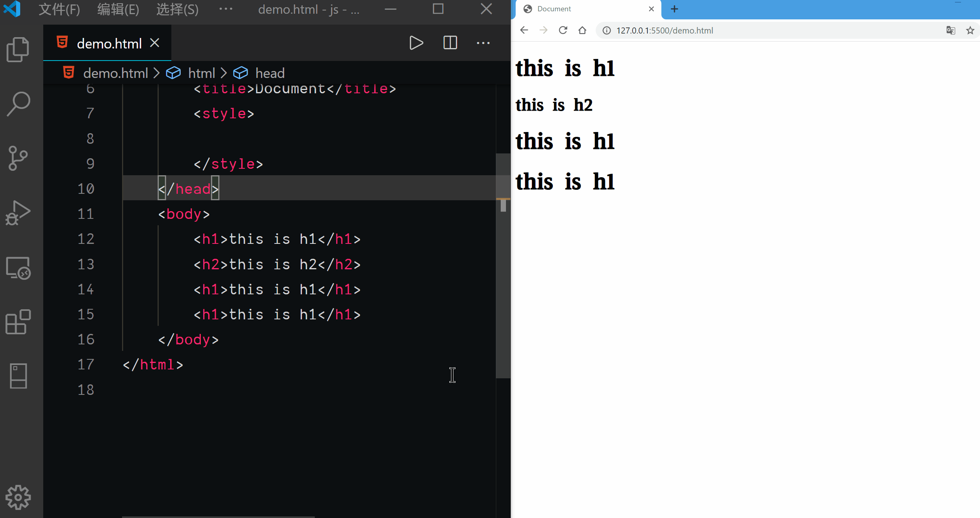Image resolution: width=980 pixels, height=518 pixels.
Task: Open the 文件(F) menu
Action: tap(59, 9)
